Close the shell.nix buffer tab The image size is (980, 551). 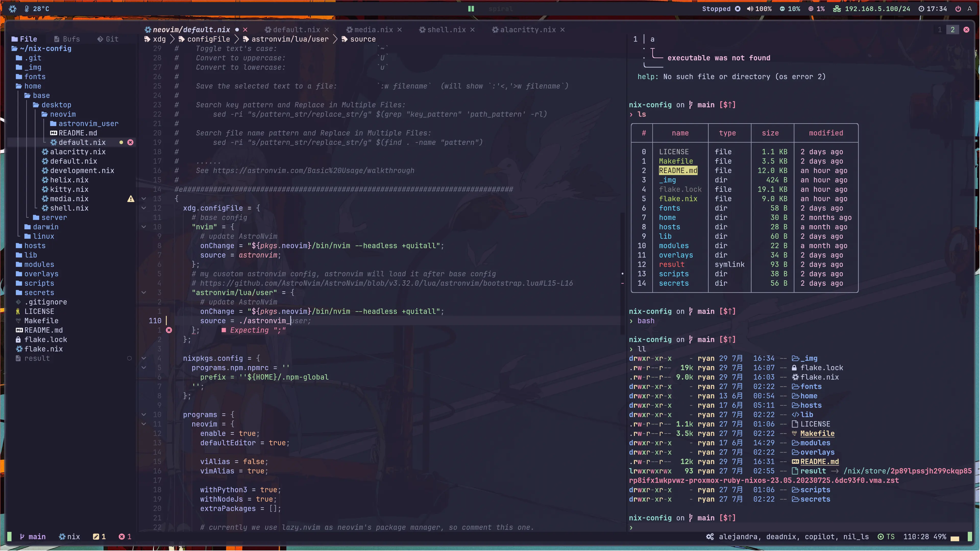tap(472, 30)
